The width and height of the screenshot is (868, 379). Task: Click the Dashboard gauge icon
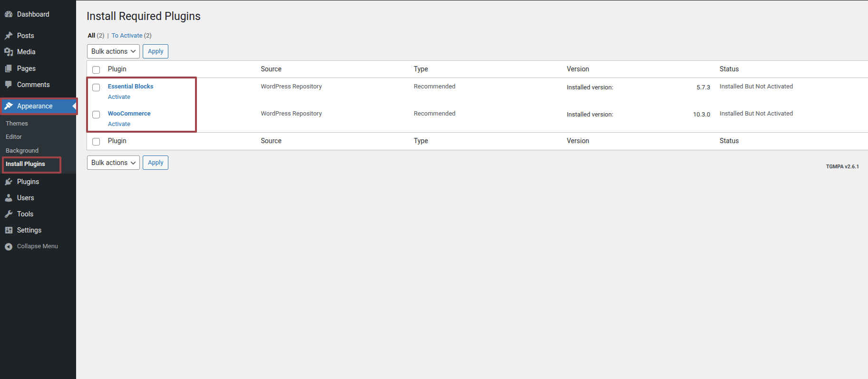point(9,14)
